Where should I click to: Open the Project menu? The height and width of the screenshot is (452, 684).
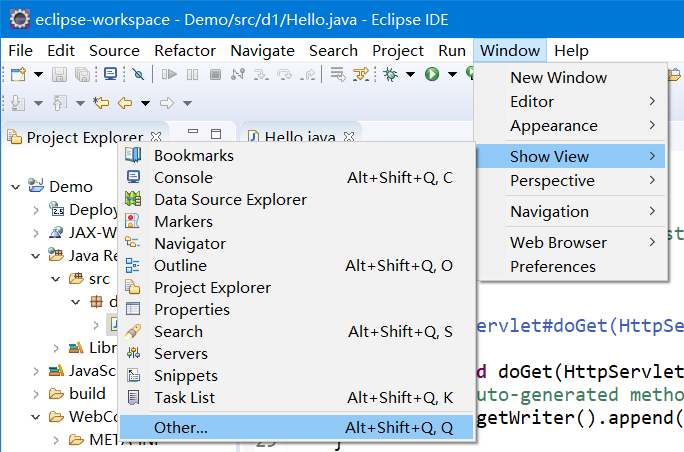398,51
